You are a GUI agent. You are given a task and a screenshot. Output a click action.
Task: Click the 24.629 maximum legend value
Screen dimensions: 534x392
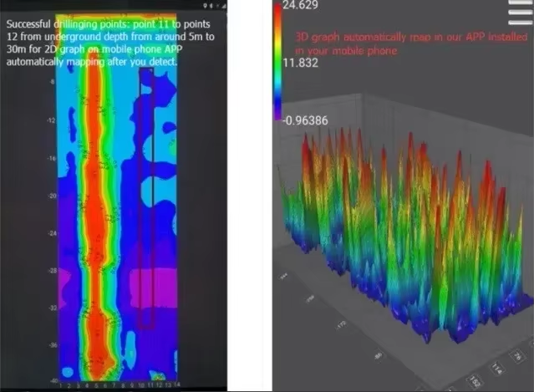(x=301, y=5)
